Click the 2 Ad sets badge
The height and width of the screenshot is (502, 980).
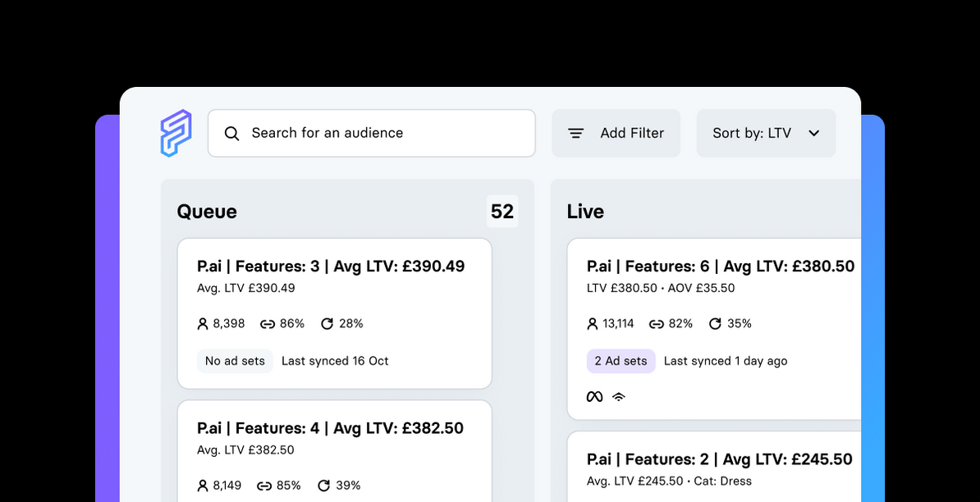click(621, 361)
